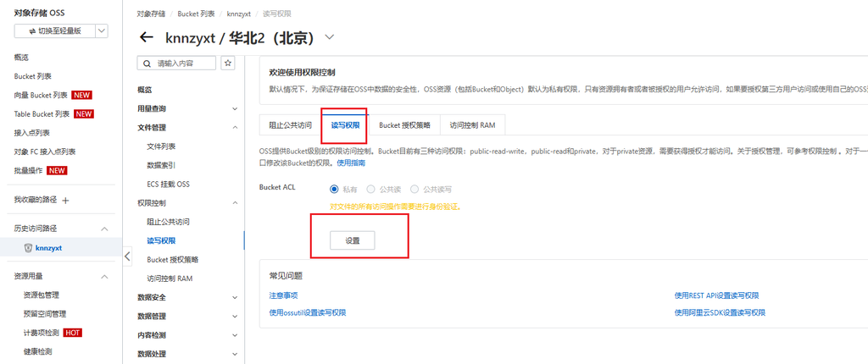Viewport: 868px width, 364px height.
Task: Open the region dropdown after 华北2（北京）
Action: [330, 37]
